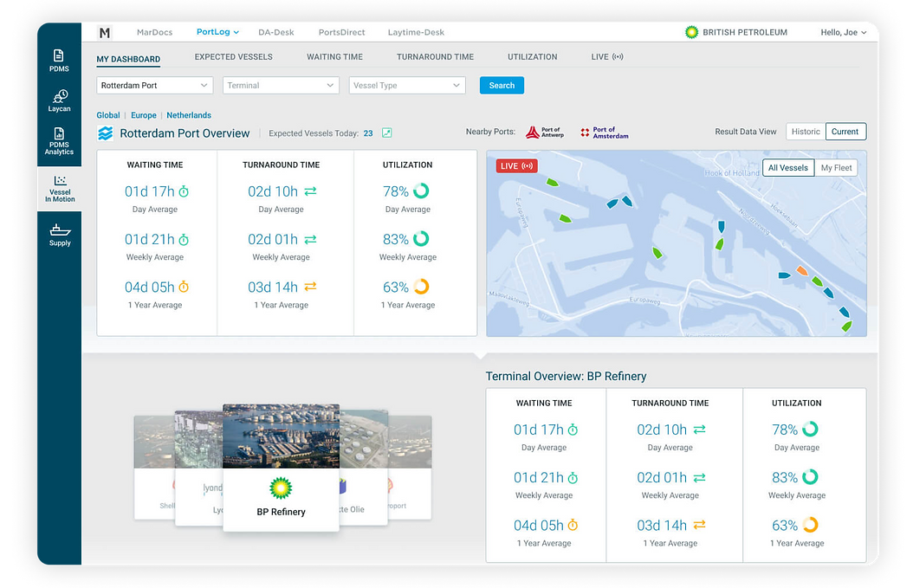Click arrows icon beside terminal overview 02d 10h
This screenshot has width=913, height=588.
pyautogui.click(x=699, y=429)
